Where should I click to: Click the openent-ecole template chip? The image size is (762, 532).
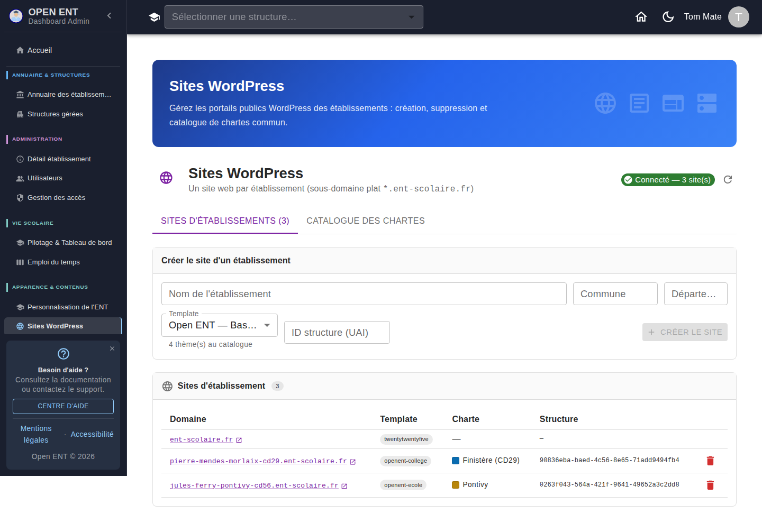403,485
